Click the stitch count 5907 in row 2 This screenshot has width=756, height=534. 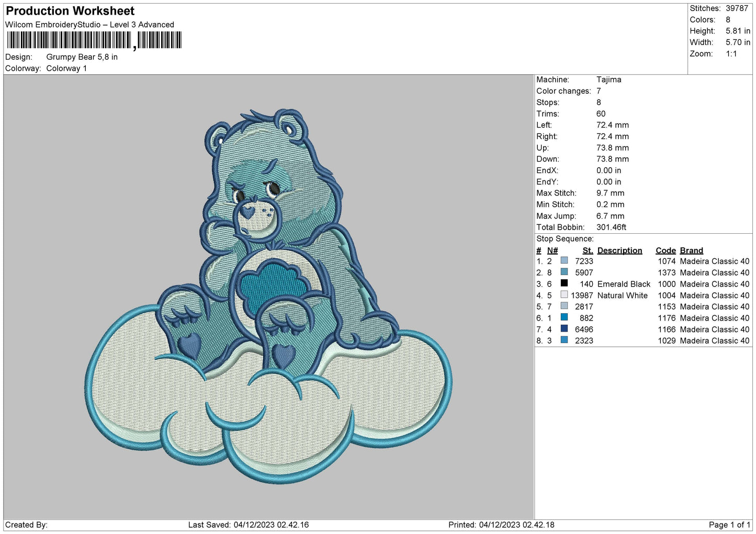pos(584,273)
